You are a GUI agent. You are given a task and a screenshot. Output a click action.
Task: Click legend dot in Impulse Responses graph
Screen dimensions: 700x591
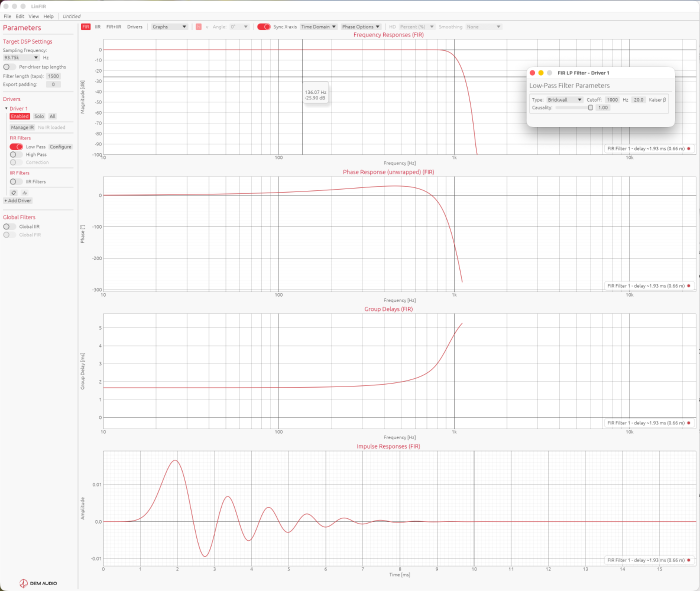pos(688,560)
